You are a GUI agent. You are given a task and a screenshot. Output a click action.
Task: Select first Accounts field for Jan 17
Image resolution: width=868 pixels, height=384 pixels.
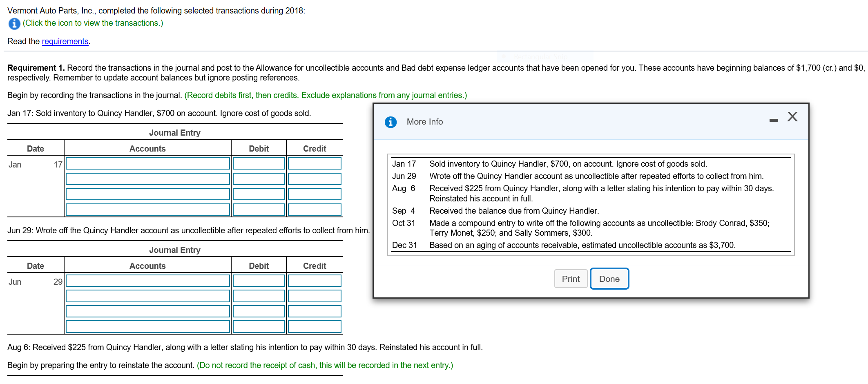148,163
